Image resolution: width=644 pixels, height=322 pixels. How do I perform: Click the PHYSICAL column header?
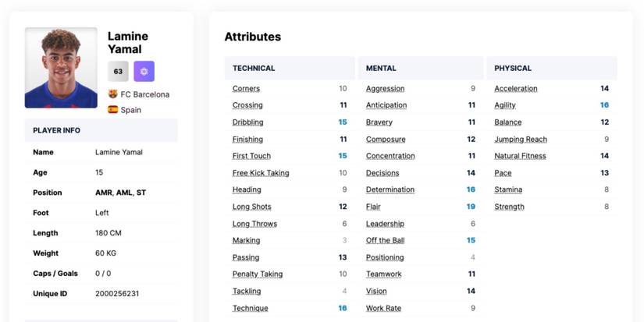pyautogui.click(x=513, y=69)
